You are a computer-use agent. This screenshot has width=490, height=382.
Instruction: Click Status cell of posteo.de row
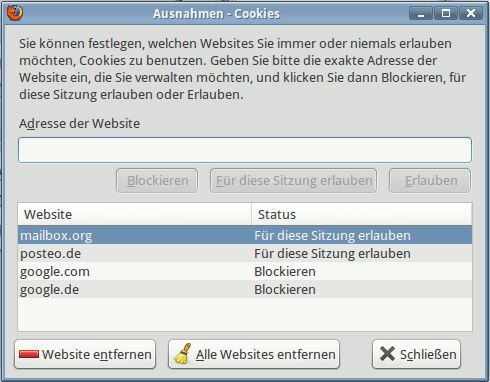332,253
